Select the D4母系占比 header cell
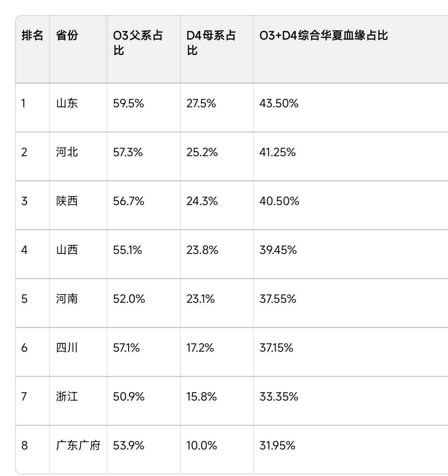This screenshot has height=476, width=448. click(x=211, y=43)
